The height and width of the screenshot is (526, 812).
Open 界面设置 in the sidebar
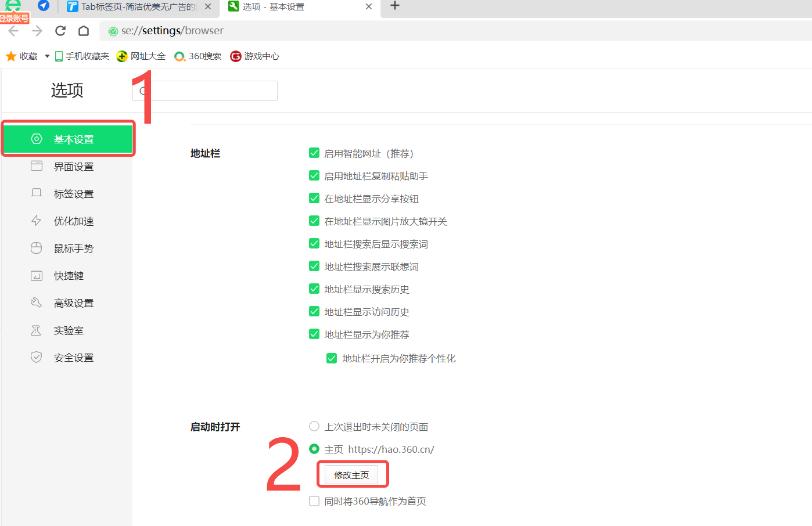click(73, 167)
